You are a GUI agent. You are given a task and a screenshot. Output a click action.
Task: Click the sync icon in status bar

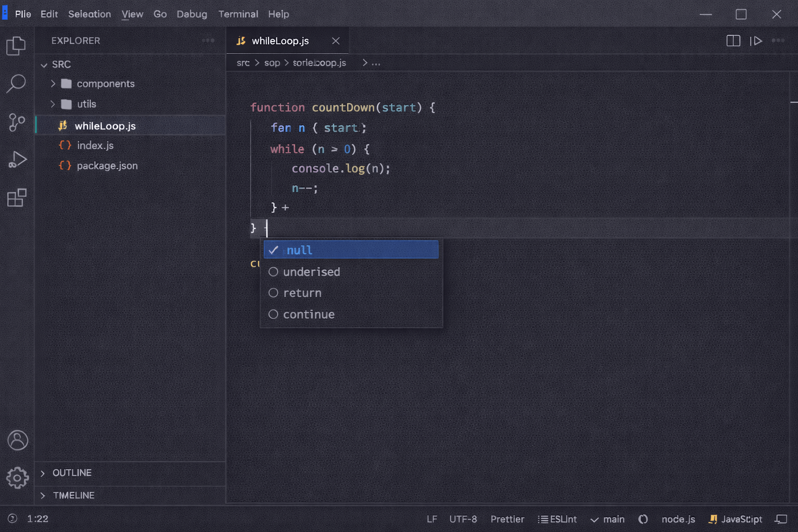(643, 519)
